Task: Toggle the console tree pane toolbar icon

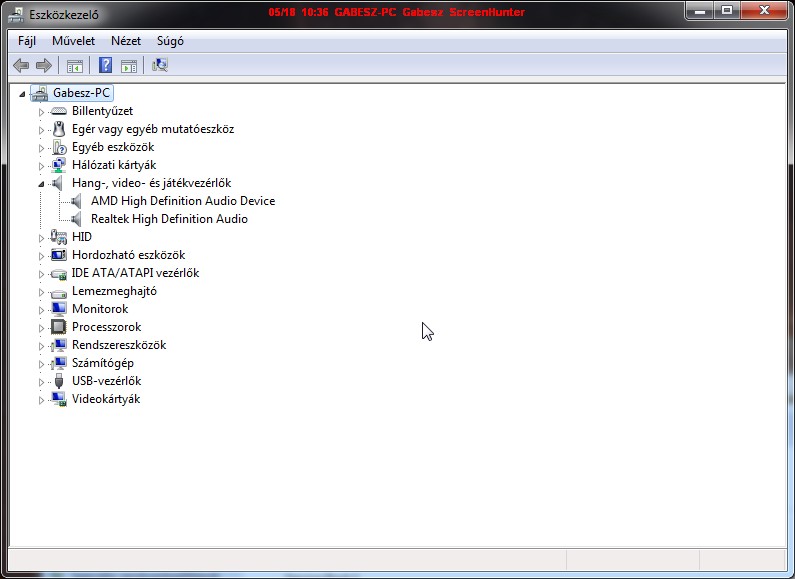Action: pyautogui.click(x=75, y=65)
